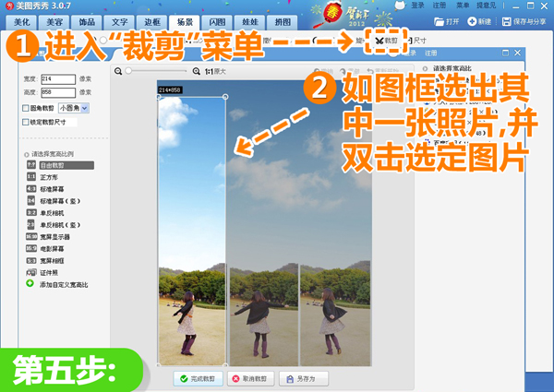The width and height of the screenshot is (554, 392).
Task: Click the 完成裁剪 button
Action: pos(198,378)
